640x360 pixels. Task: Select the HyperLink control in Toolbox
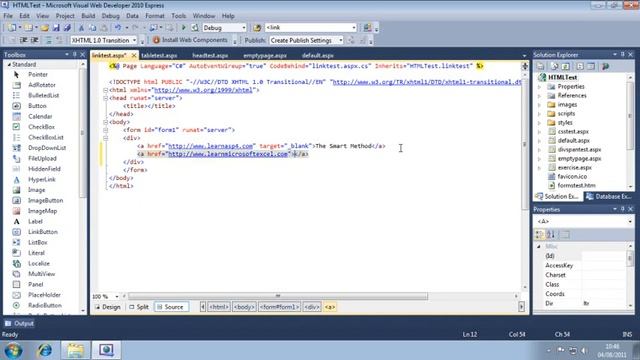coord(42,179)
